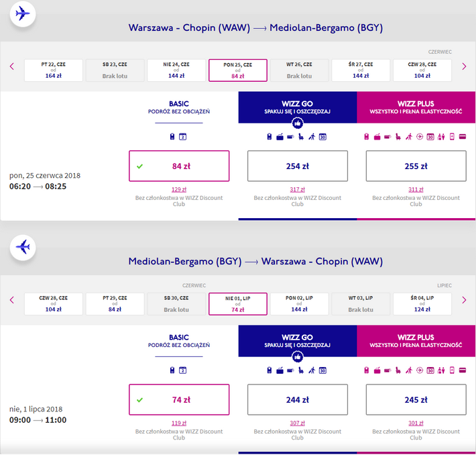Click return WIZZ GO seat selection icon
Viewport: 476px width, 455px height.
coord(301,370)
